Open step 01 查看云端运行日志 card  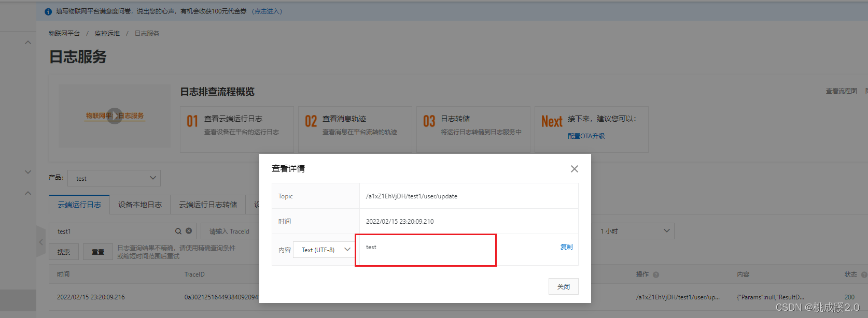(x=237, y=129)
